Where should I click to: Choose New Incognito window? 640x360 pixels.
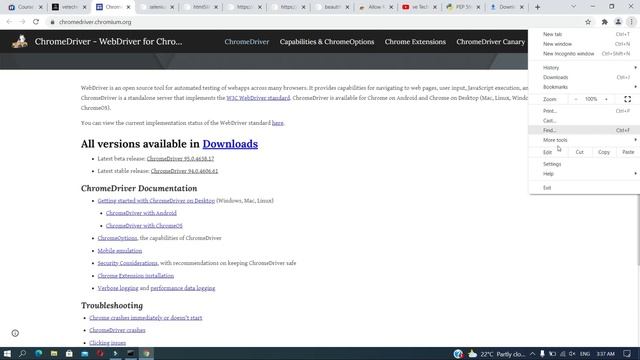[x=584, y=53]
